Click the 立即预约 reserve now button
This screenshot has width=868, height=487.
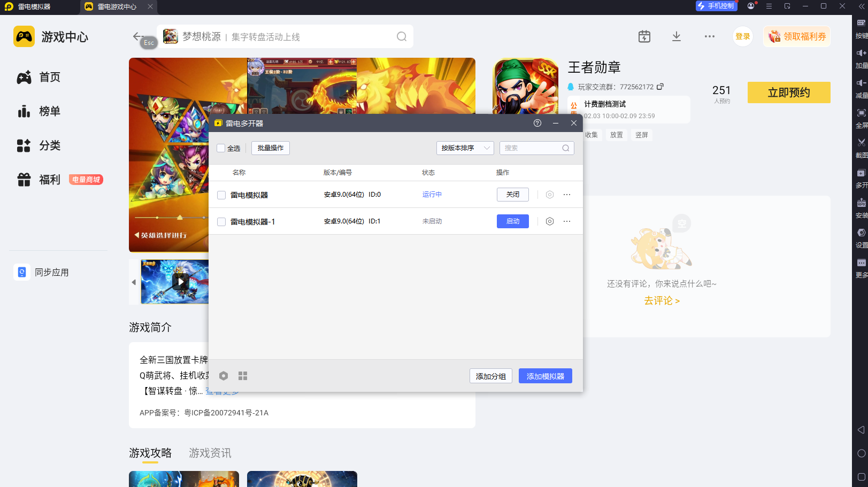(x=789, y=92)
